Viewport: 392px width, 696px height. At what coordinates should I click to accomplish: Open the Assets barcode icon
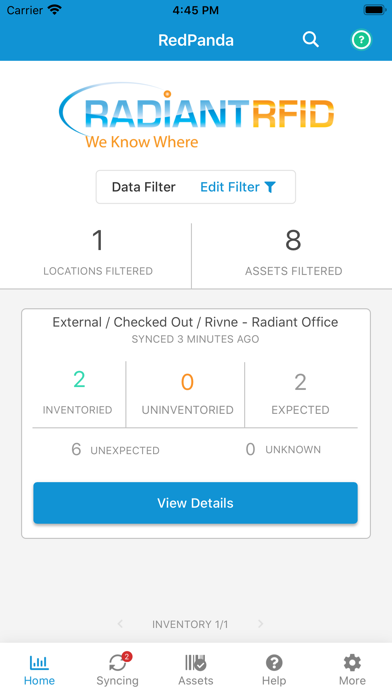coord(195,663)
